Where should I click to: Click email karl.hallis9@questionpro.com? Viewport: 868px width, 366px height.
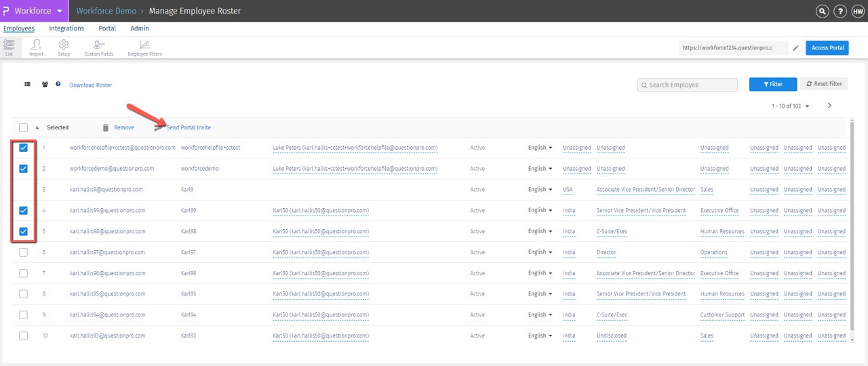click(x=106, y=190)
